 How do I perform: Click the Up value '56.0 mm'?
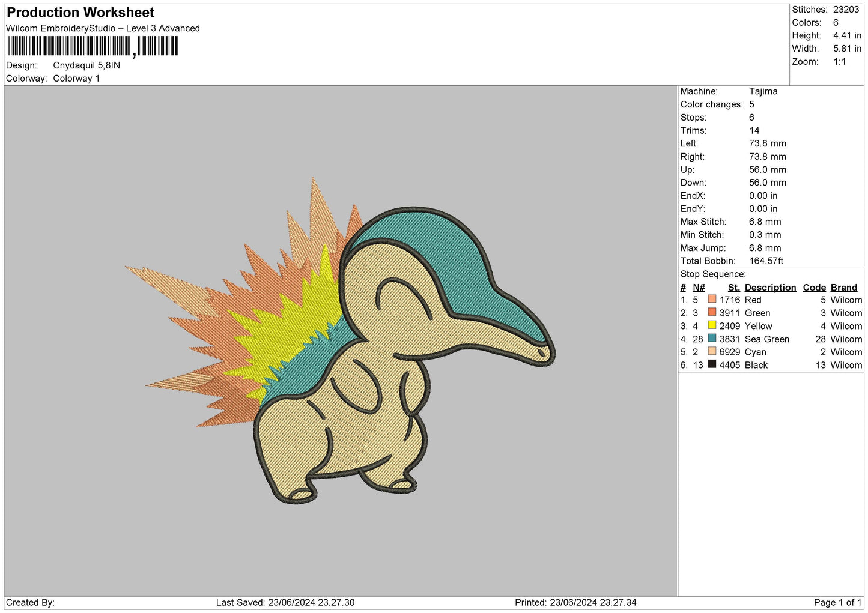tap(768, 170)
